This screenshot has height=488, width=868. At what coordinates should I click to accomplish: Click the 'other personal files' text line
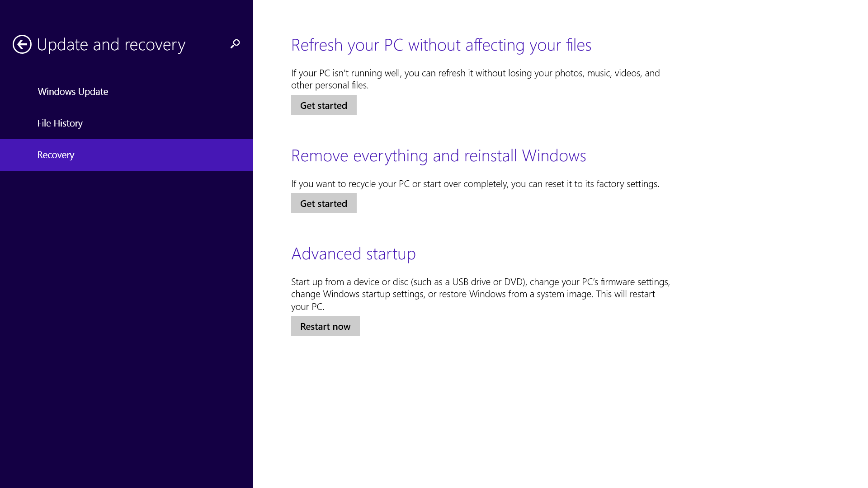pyautogui.click(x=330, y=85)
